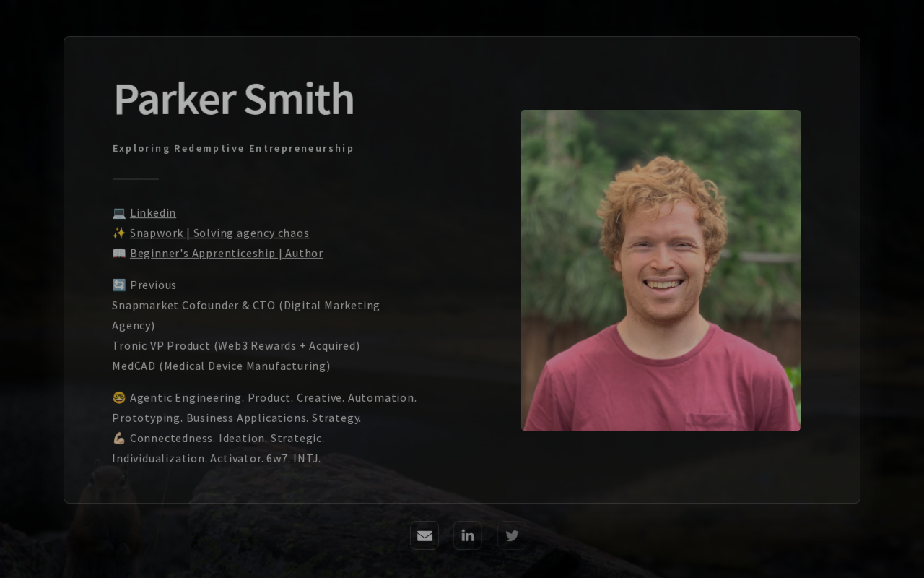Click the laptop emoji beside Linkedin
The height and width of the screenshot is (578, 924).
pos(119,212)
